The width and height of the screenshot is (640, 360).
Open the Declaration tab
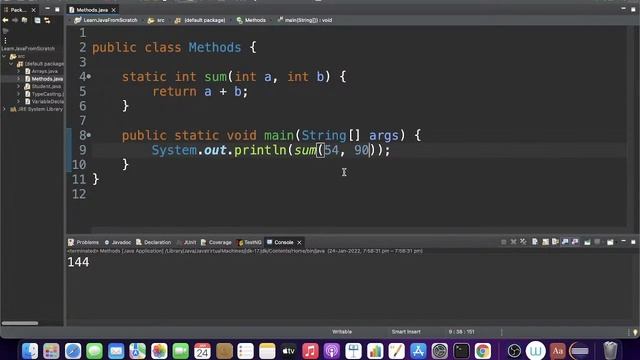(x=153, y=242)
